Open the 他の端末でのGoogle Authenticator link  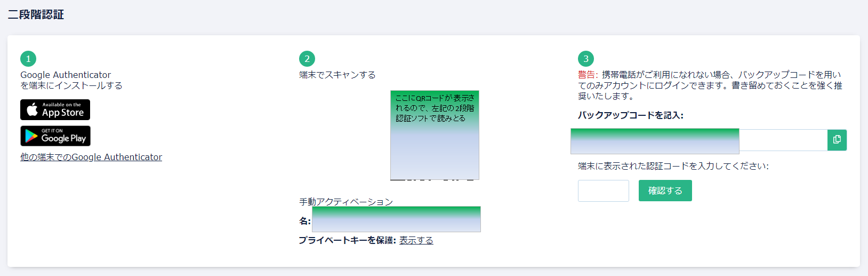tap(91, 157)
